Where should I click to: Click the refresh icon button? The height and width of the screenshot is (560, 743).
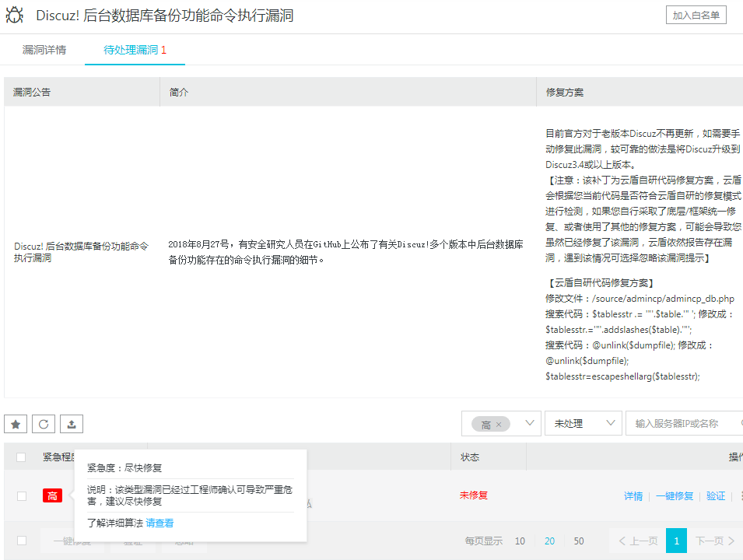tap(44, 424)
